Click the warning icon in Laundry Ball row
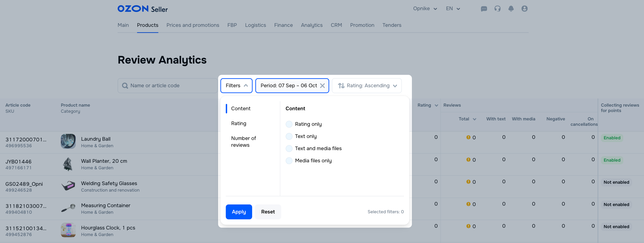The height and width of the screenshot is (243, 644). [x=468, y=137]
